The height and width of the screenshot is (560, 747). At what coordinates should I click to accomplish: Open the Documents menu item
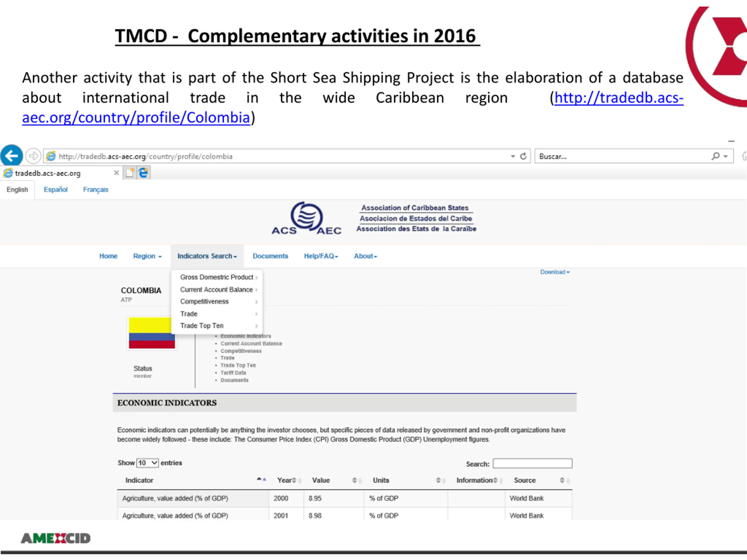tap(270, 256)
